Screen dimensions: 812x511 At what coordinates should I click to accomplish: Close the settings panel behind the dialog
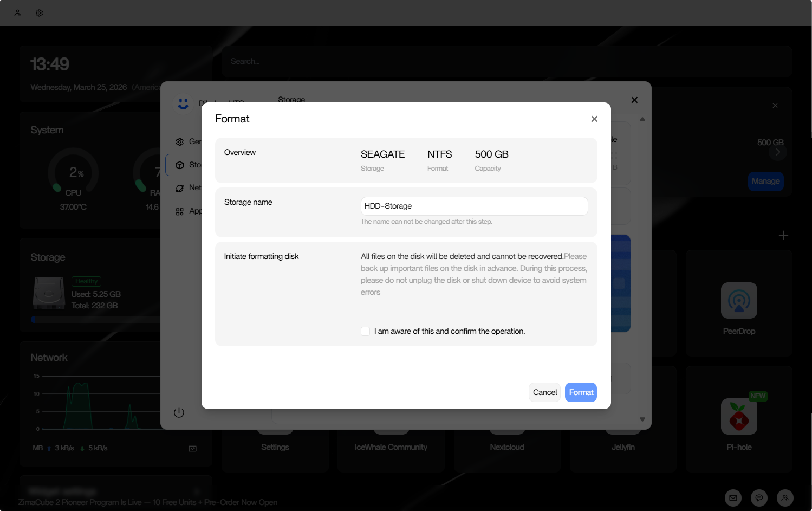pyautogui.click(x=634, y=100)
